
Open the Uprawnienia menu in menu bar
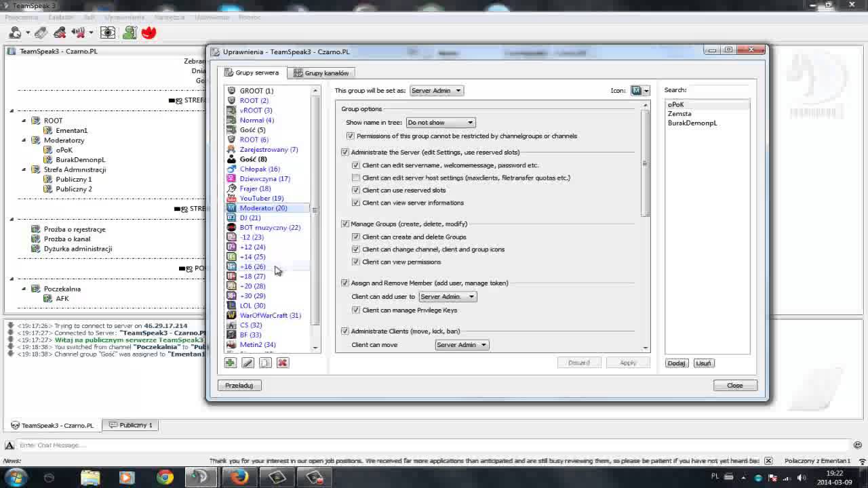click(125, 17)
